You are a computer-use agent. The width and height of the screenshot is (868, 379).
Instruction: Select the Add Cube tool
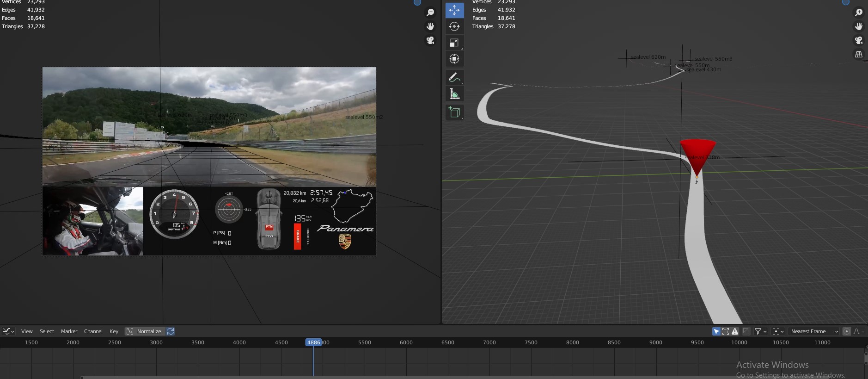pyautogui.click(x=454, y=112)
